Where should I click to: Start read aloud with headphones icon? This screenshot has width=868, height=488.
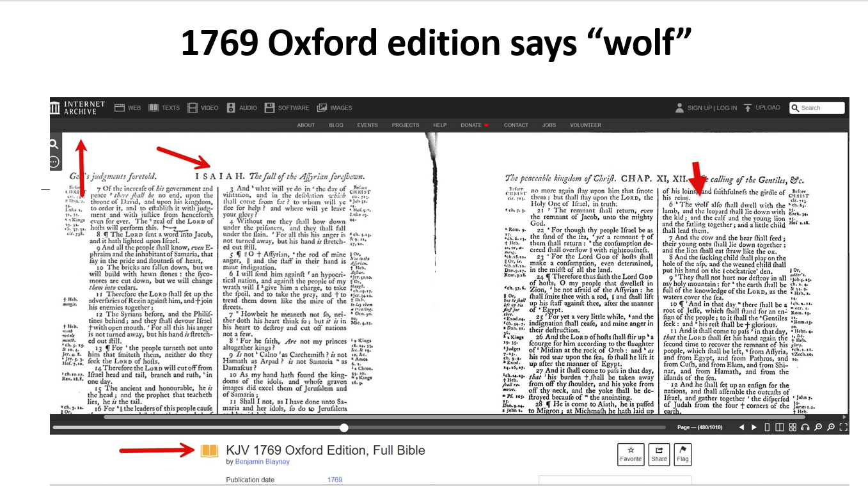pyautogui.click(x=805, y=427)
